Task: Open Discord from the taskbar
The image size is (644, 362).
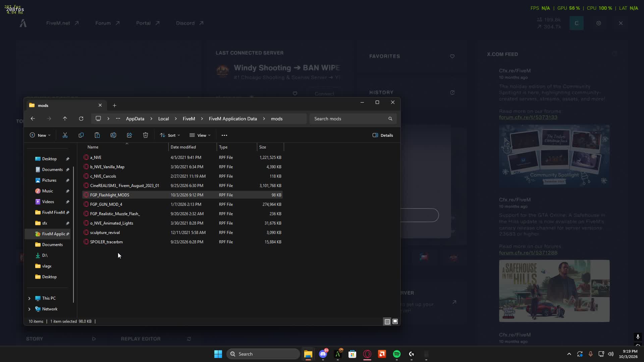Action: [323, 354]
